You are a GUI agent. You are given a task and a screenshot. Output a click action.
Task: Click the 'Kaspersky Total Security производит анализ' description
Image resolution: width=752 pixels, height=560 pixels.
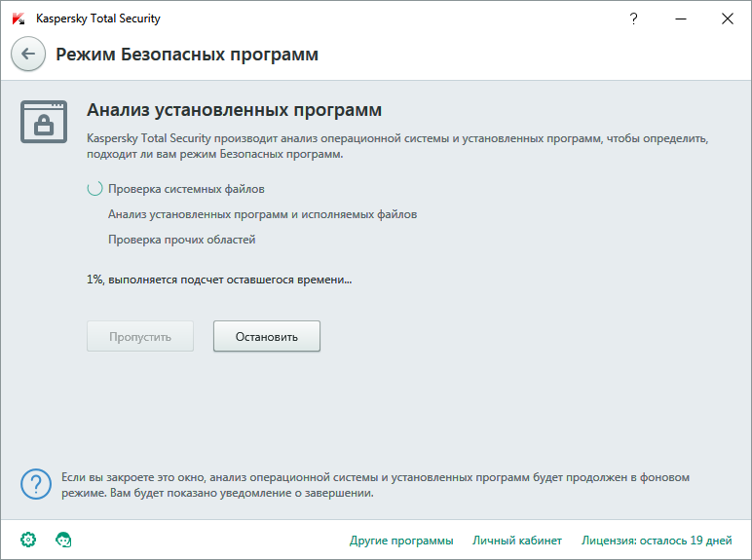click(x=397, y=146)
